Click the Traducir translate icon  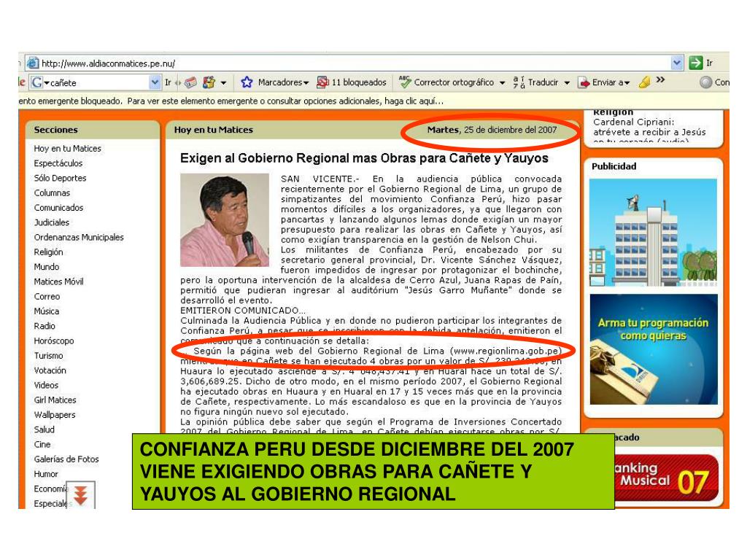[x=519, y=82]
